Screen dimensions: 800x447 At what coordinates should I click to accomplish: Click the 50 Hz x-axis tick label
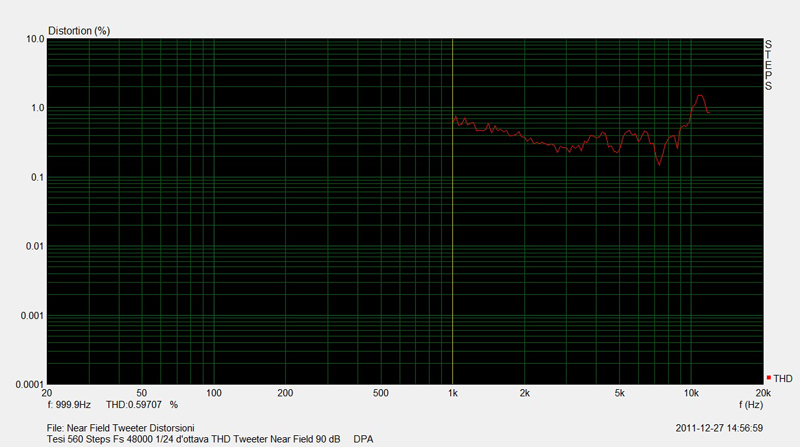(141, 393)
